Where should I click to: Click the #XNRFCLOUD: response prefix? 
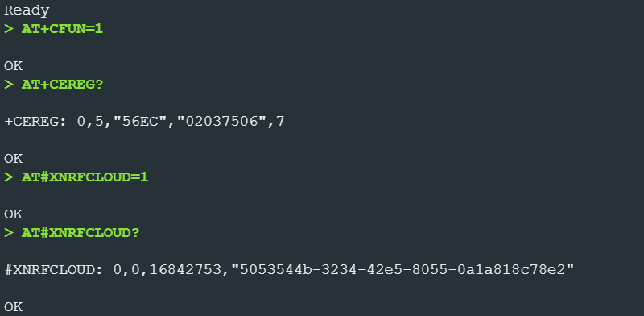(54, 270)
